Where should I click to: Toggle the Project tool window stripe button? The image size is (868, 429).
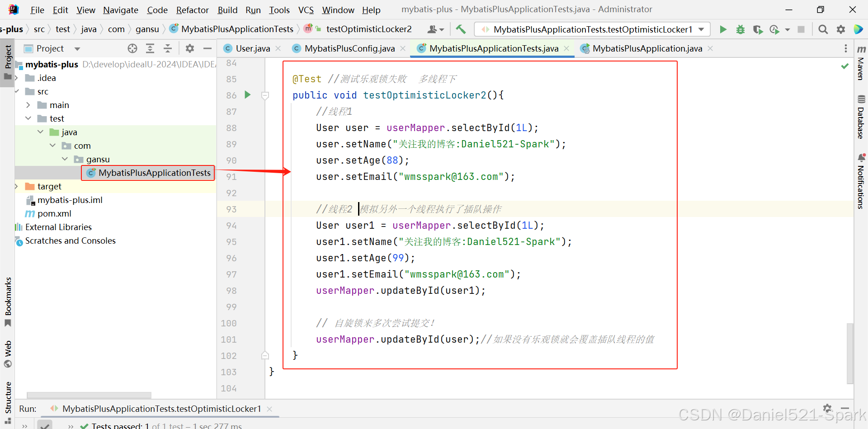tap(8, 62)
